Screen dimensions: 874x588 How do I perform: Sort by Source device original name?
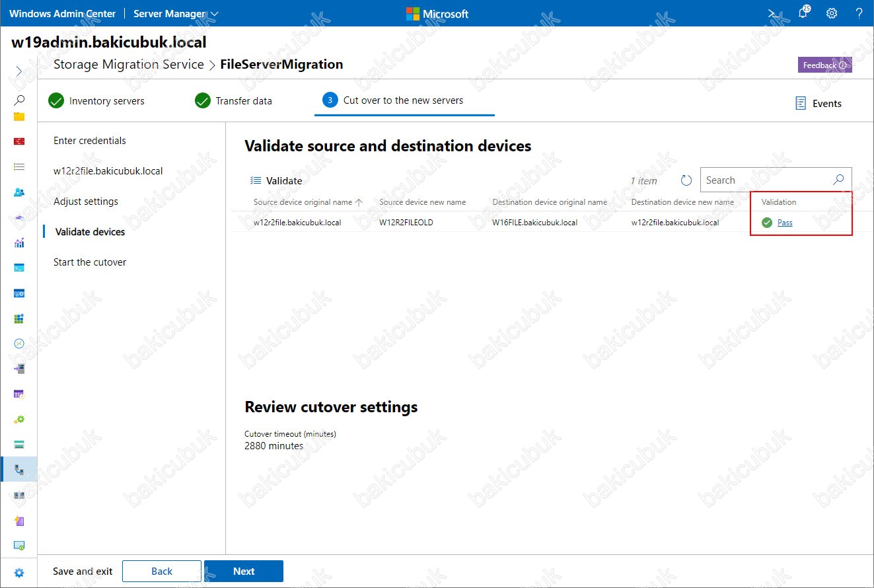tap(309, 202)
